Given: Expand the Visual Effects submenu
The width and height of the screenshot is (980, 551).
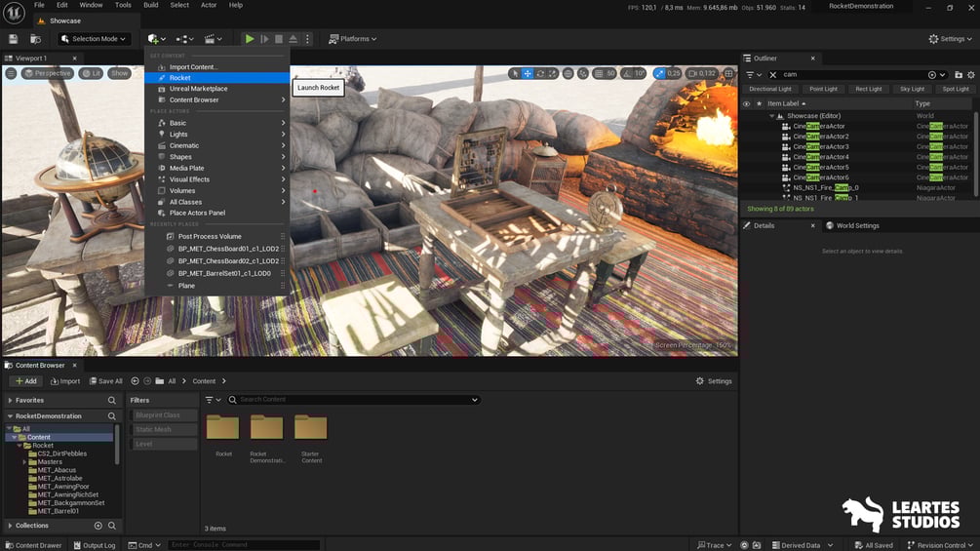Looking at the screenshot, I should click(x=216, y=179).
